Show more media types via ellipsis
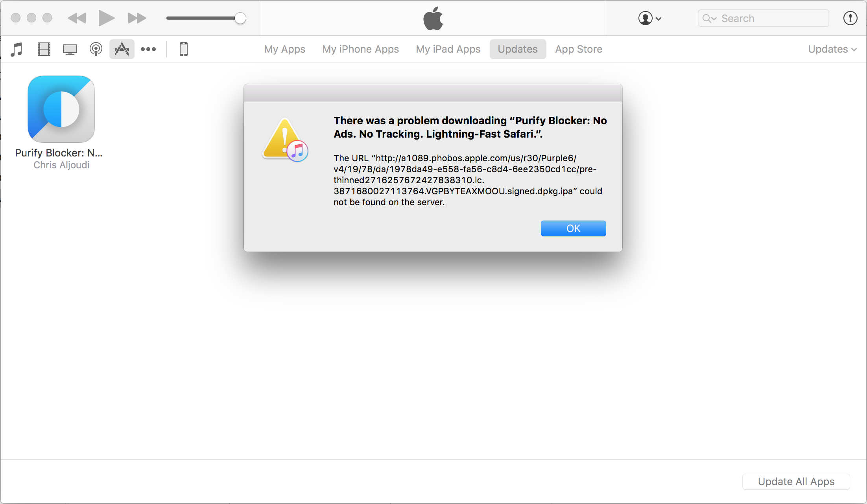This screenshot has width=867, height=504. tap(148, 49)
